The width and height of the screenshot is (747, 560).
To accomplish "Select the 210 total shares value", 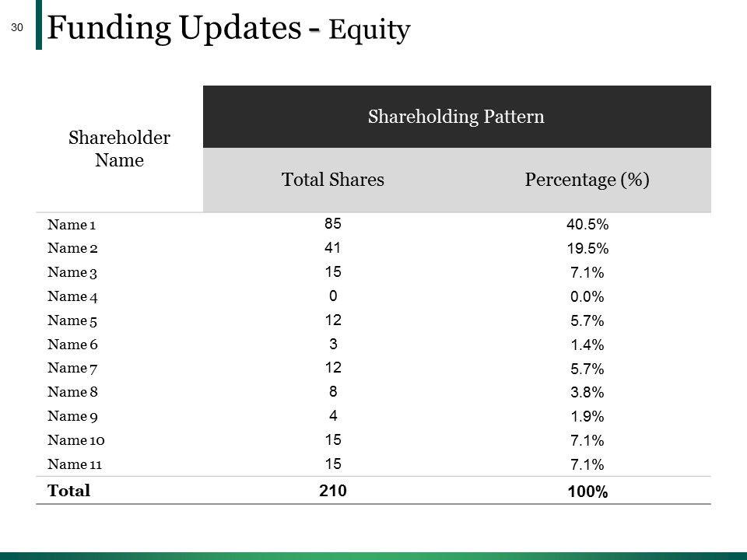I will [332, 491].
